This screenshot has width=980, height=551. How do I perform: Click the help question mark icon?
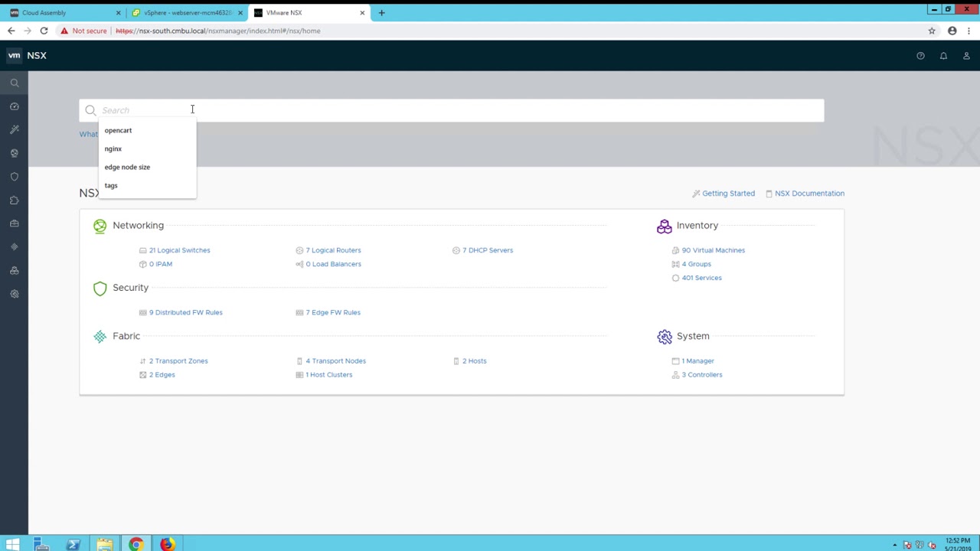920,56
